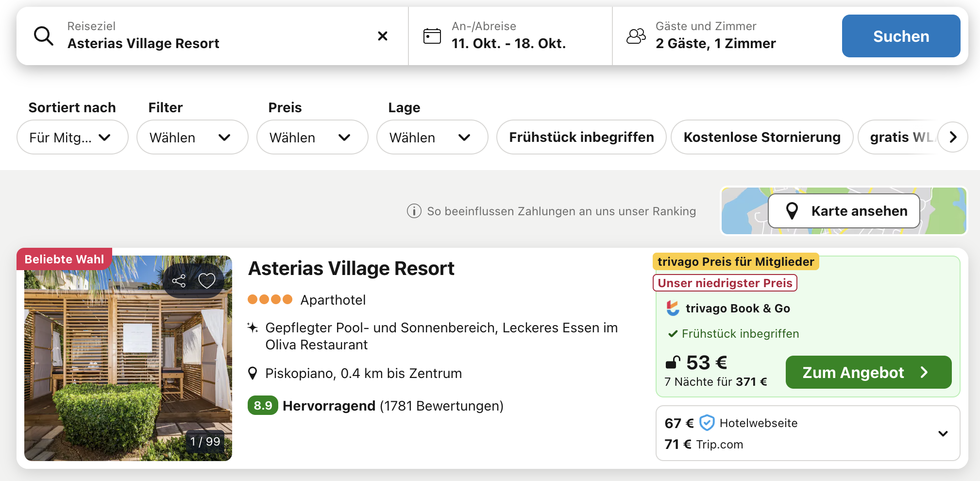Click the map pin on Karte ansehen
Screen dimensions: 980x481
click(792, 211)
